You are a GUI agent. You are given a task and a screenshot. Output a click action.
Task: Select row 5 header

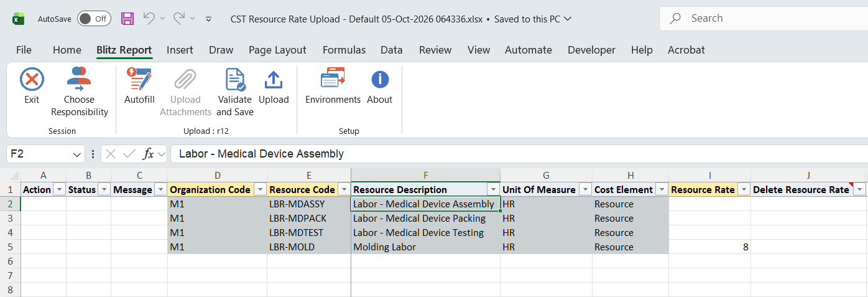(11, 247)
